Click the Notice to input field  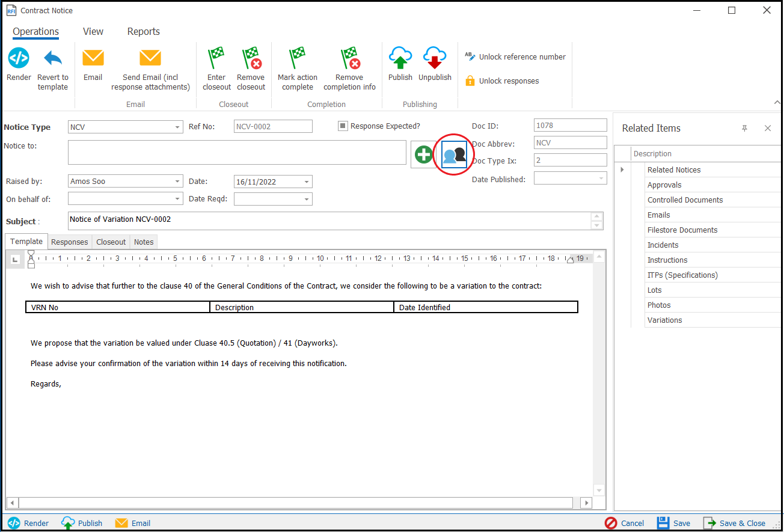(237, 153)
